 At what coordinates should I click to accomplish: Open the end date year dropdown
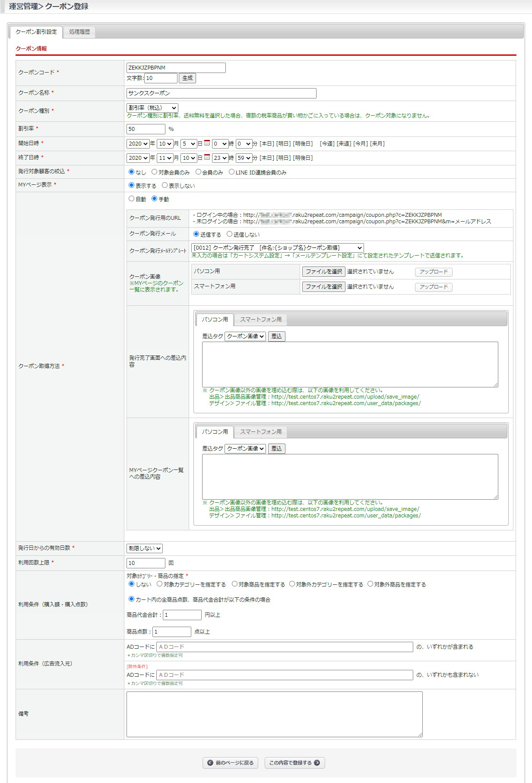138,158
